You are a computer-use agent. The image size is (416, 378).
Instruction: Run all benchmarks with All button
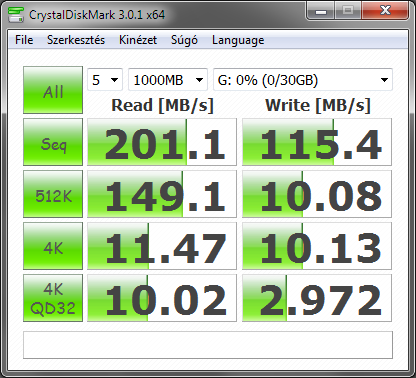click(53, 90)
